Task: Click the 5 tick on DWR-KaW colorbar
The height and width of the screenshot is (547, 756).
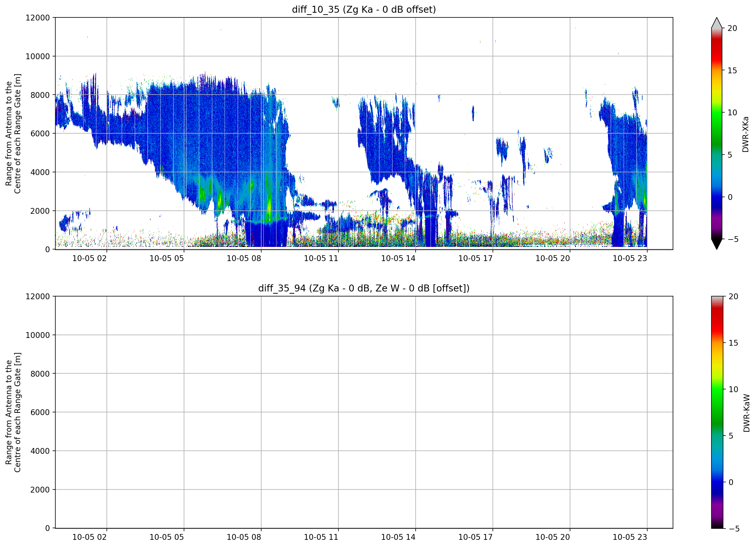Action: (x=731, y=436)
